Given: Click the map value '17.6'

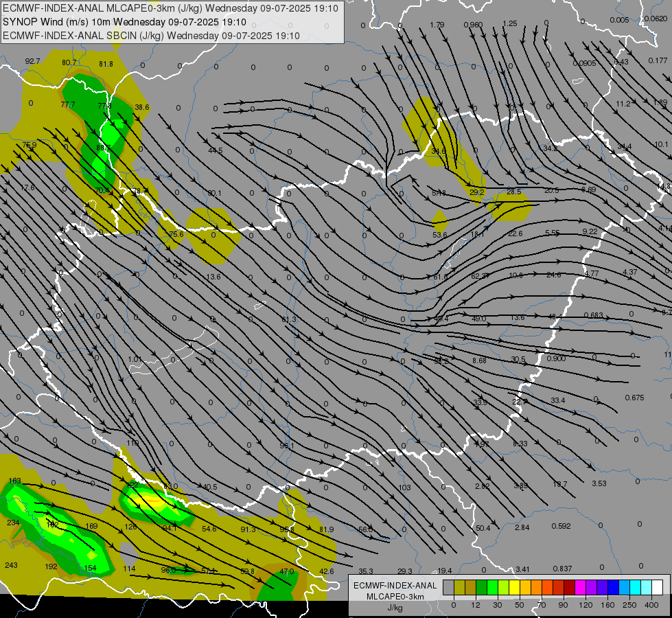Looking at the screenshot, I should (x=27, y=187).
